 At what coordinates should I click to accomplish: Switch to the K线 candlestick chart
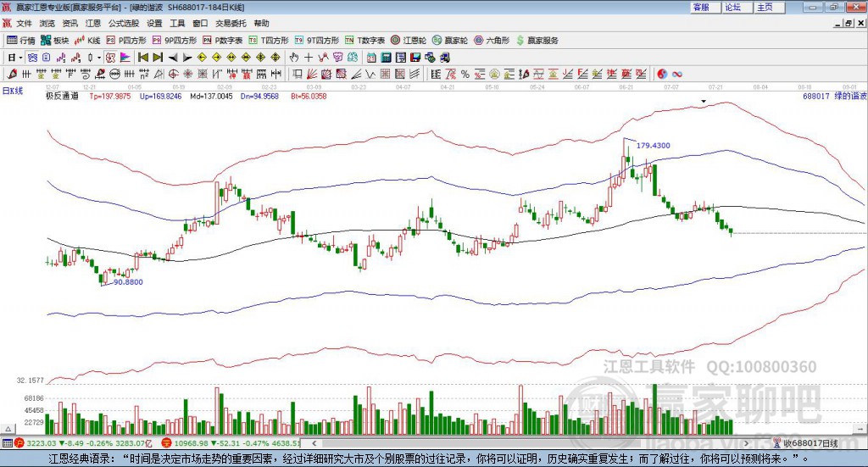pyautogui.click(x=87, y=41)
